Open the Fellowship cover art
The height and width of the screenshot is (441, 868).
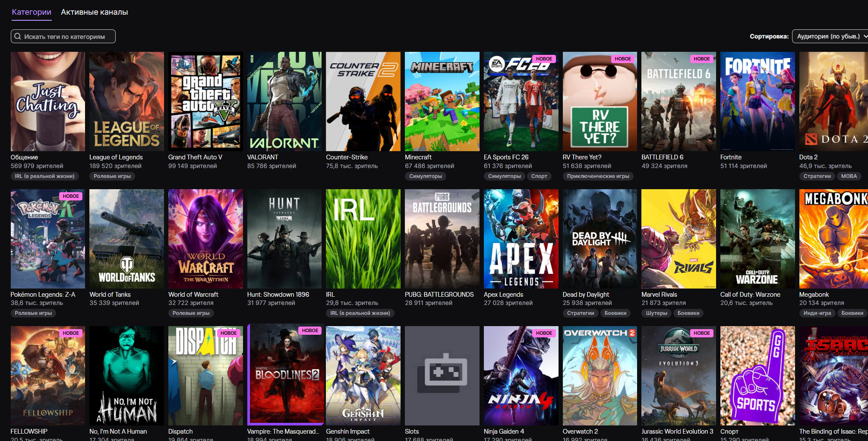coord(48,376)
